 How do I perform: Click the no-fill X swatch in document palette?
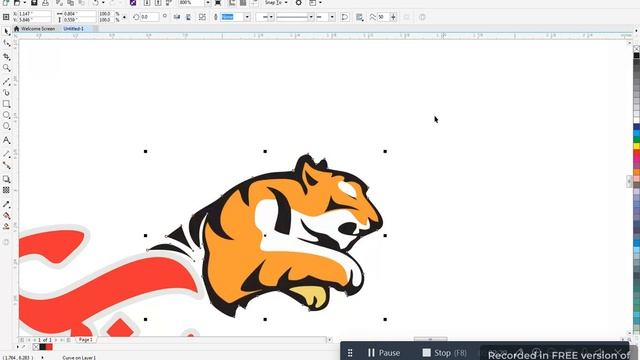(x=36, y=347)
